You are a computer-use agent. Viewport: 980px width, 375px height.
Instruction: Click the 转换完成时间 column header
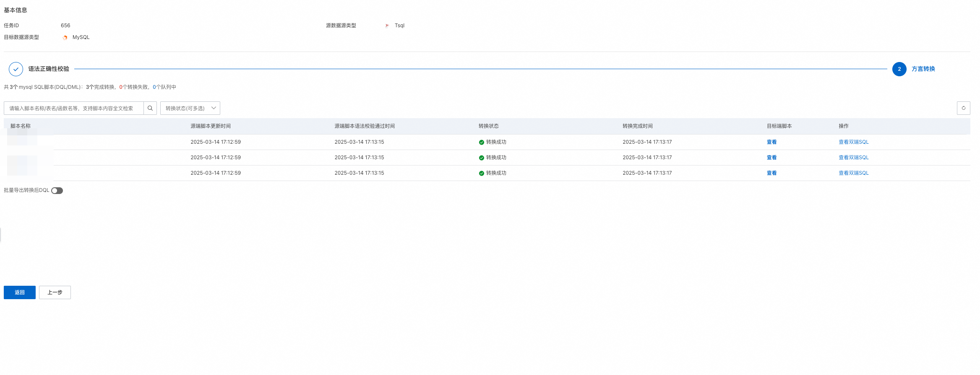(x=638, y=126)
